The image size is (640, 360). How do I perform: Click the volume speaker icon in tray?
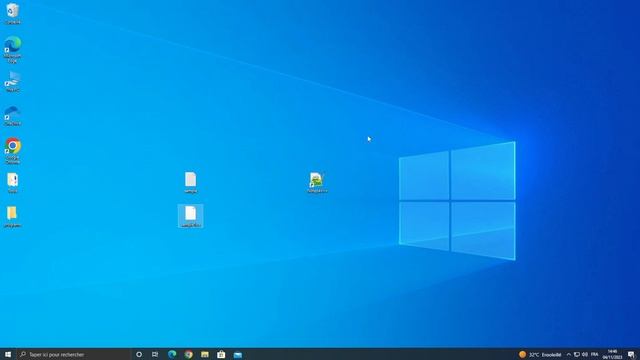tap(585, 354)
